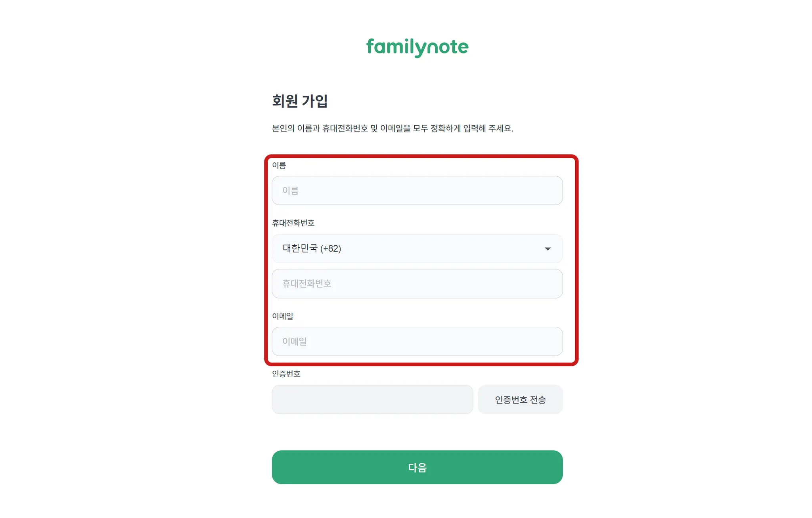
Task: Click the 이메일 label above email field
Action: coord(282,316)
